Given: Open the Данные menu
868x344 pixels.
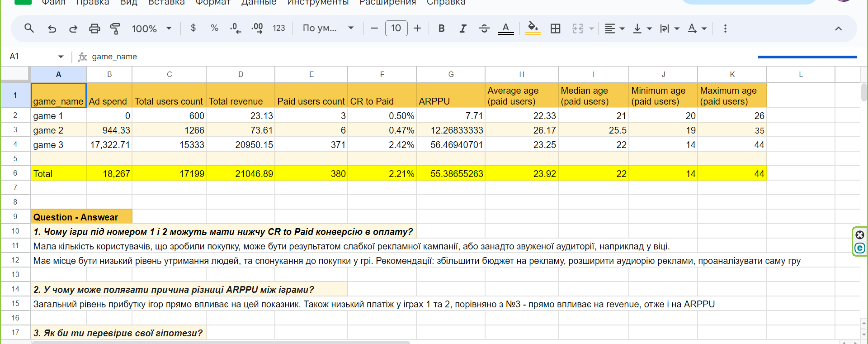Looking at the screenshot, I should (x=259, y=2).
